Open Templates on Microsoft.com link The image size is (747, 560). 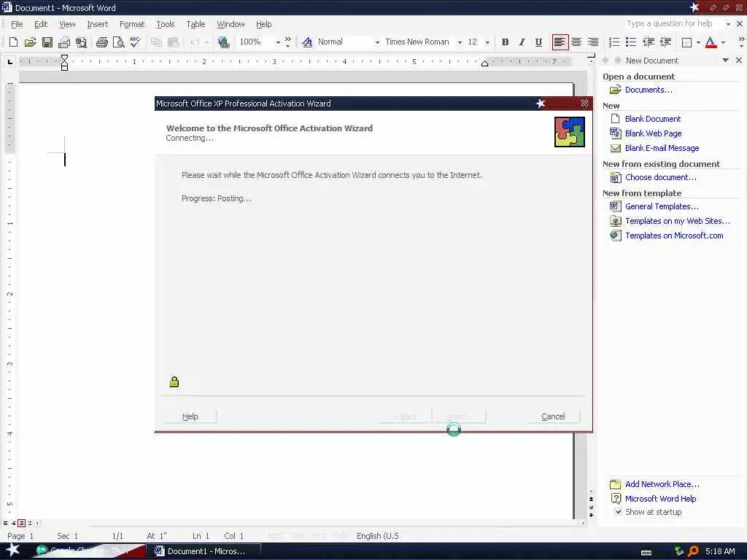point(674,236)
